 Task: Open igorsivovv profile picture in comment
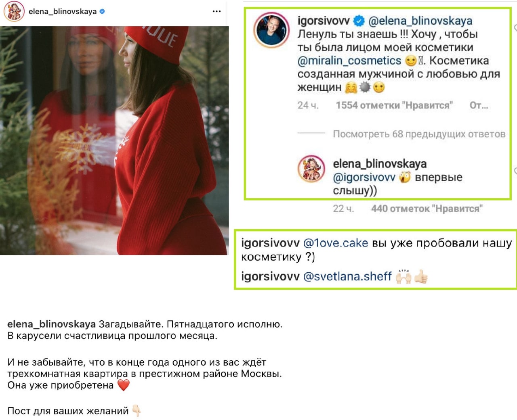(271, 30)
